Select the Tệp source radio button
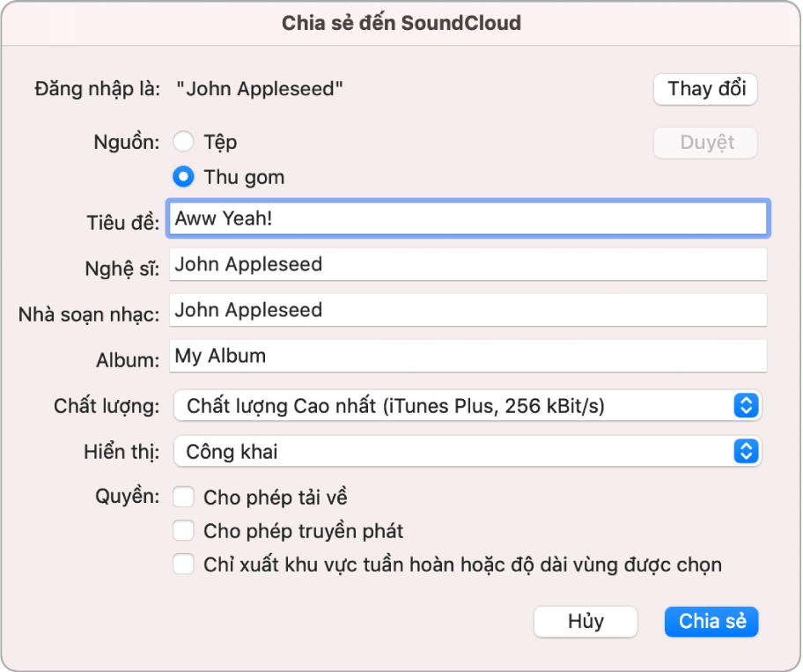The width and height of the screenshot is (803, 672). coord(184,141)
